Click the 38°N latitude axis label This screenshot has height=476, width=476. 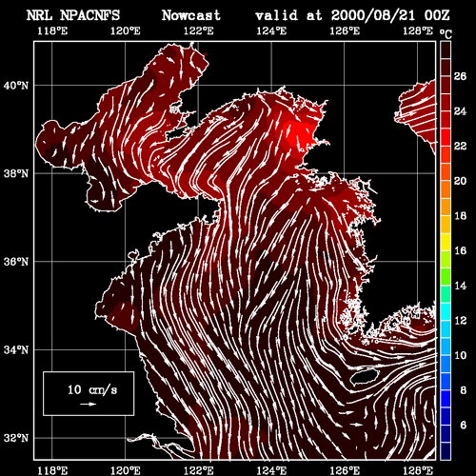tap(16, 173)
